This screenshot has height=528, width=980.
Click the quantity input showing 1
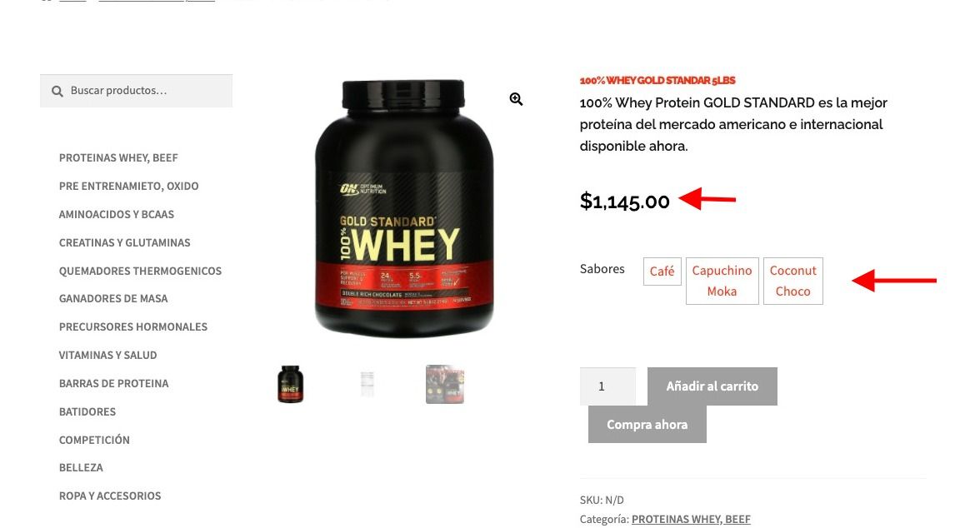(607, 386)
